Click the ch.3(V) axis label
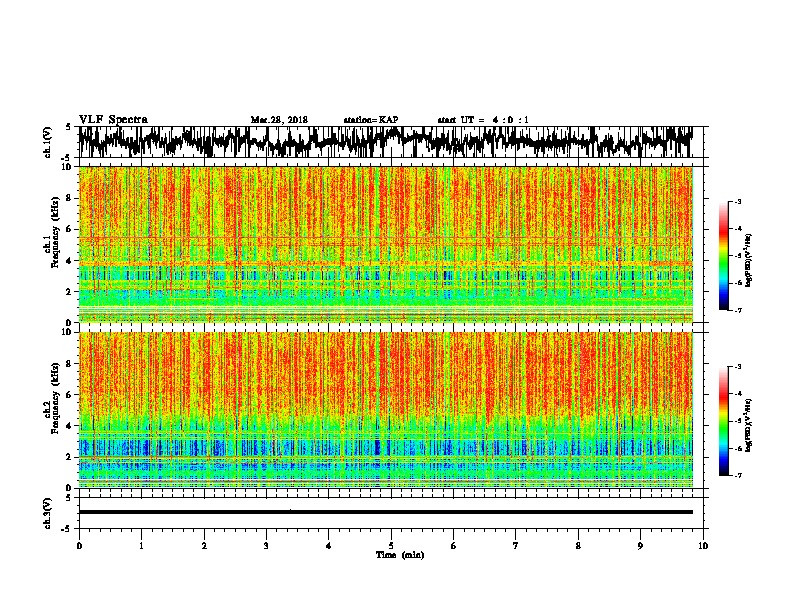Image resolution: width=792 pixels, height=612 pixels. (x=49, y=513)
